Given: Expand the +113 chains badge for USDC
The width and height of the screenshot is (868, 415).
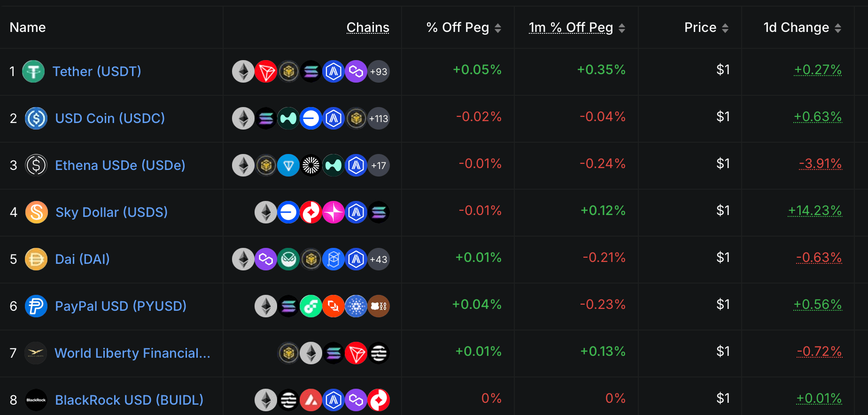Looking at the screenshot, I should 379,118.
